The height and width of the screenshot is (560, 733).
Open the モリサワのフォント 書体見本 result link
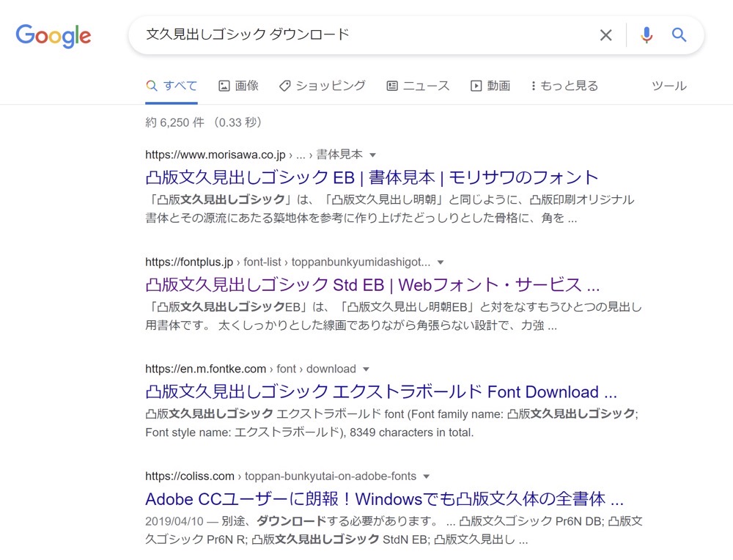(x=372, y=177)
